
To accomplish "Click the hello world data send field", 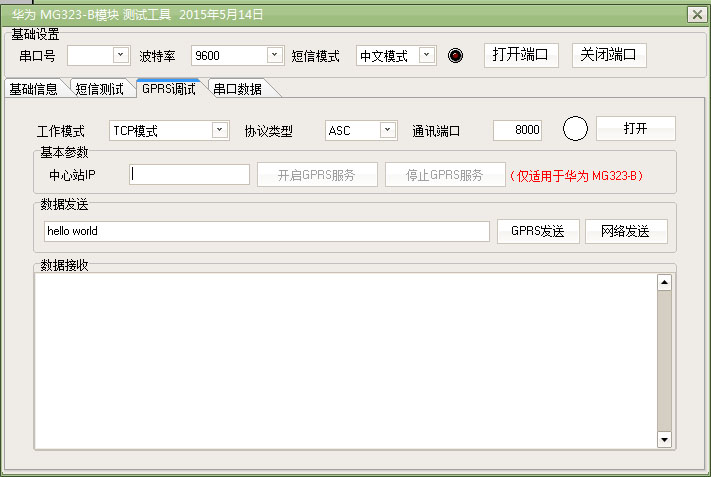I will click(x=266, y=231).
